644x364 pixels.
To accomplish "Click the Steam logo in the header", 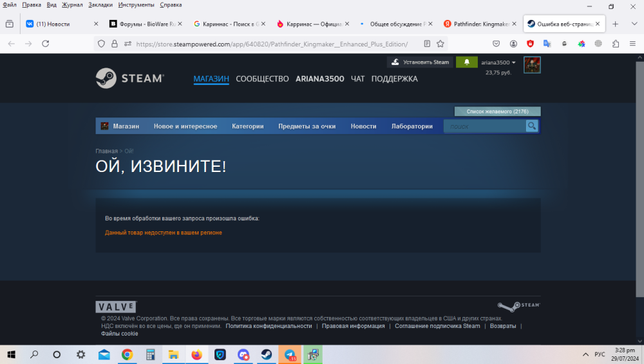I will coord(130,78).
